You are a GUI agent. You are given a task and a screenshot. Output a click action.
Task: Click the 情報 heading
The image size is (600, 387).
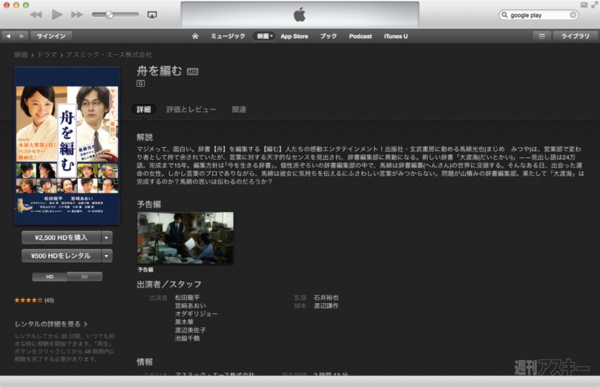145,362
